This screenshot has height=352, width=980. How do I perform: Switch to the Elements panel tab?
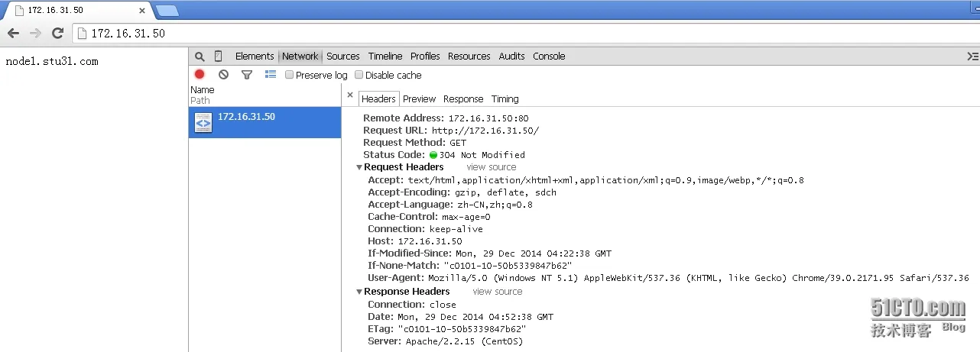point(254,57)
